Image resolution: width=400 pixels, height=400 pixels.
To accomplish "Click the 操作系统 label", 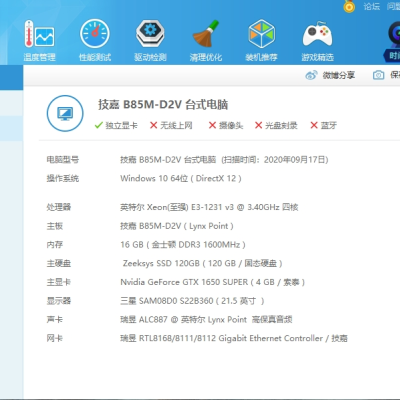I will 63,179.
